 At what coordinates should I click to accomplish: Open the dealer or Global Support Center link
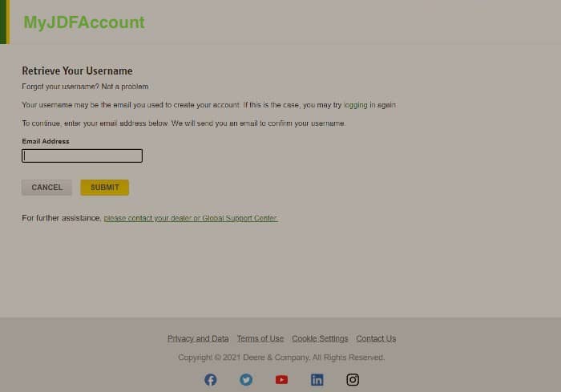[191, 218]
